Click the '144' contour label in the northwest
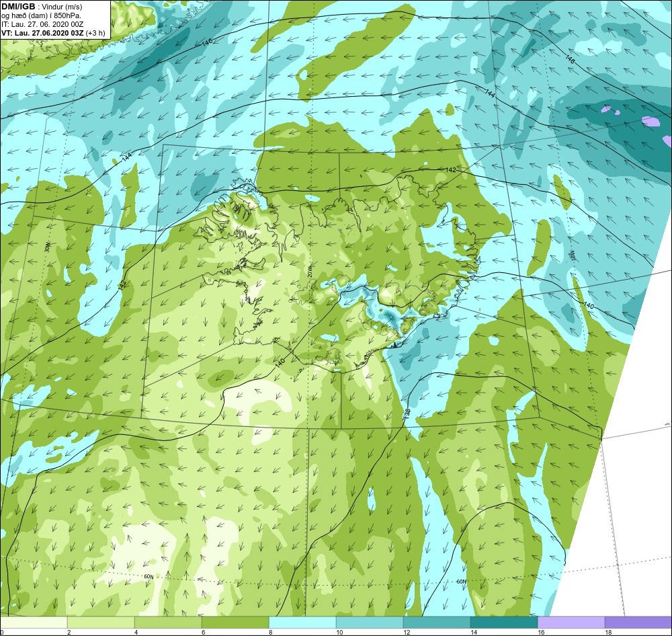This screenshot has height=636, width=672. [x=127, y=157]
